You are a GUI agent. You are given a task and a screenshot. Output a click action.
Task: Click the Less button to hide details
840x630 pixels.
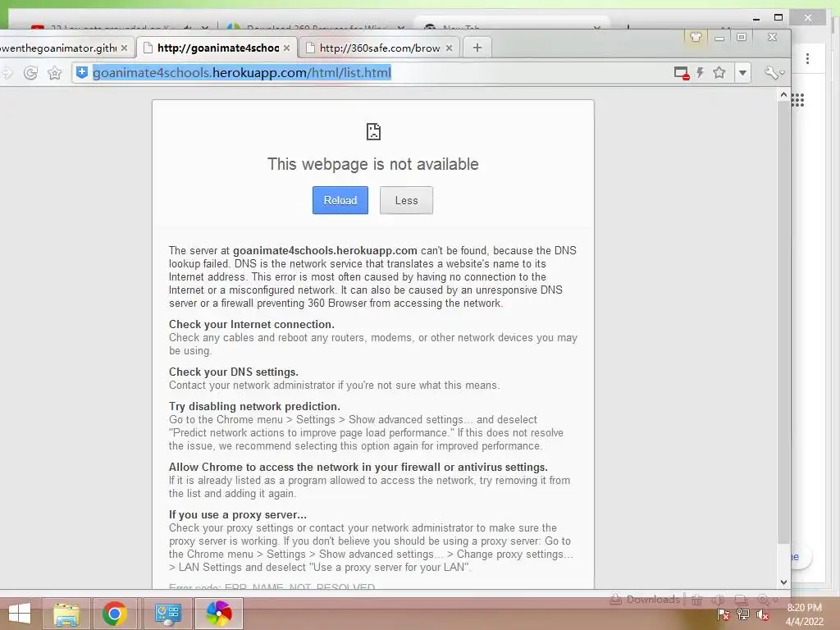406,200
